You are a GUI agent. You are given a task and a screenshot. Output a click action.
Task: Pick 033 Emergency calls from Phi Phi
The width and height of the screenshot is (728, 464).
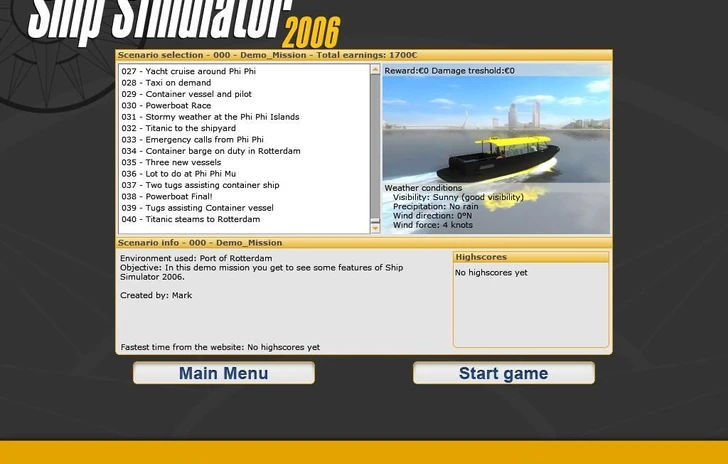pos(193,140)
